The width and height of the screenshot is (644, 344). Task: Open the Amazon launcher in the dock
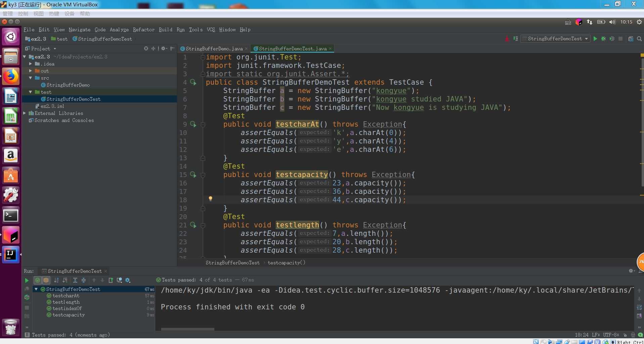coord(11,156)
